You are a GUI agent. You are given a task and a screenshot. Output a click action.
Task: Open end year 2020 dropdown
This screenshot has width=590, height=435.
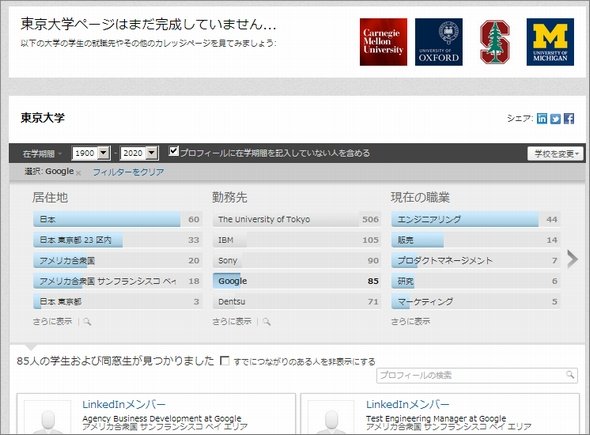(x=139, y=153)
